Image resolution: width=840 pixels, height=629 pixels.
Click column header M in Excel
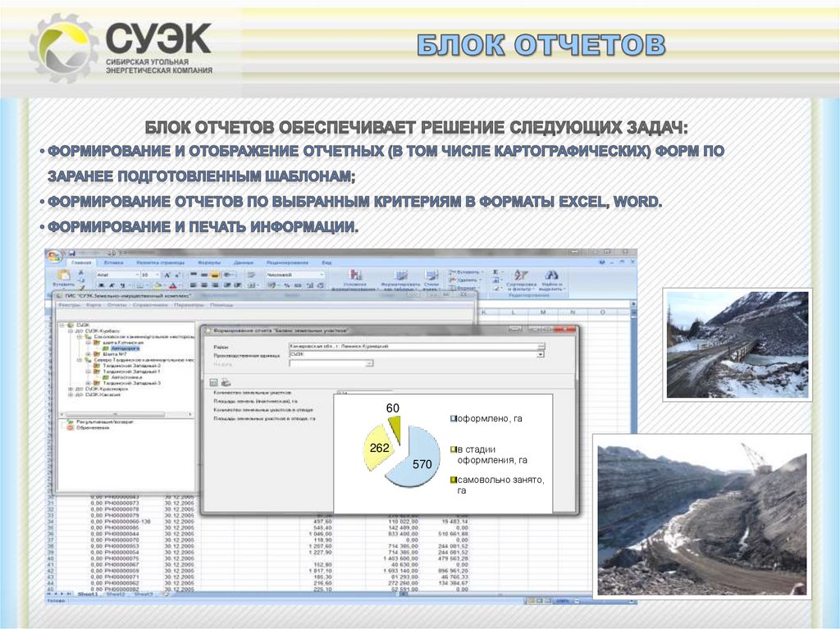[543, 312]
